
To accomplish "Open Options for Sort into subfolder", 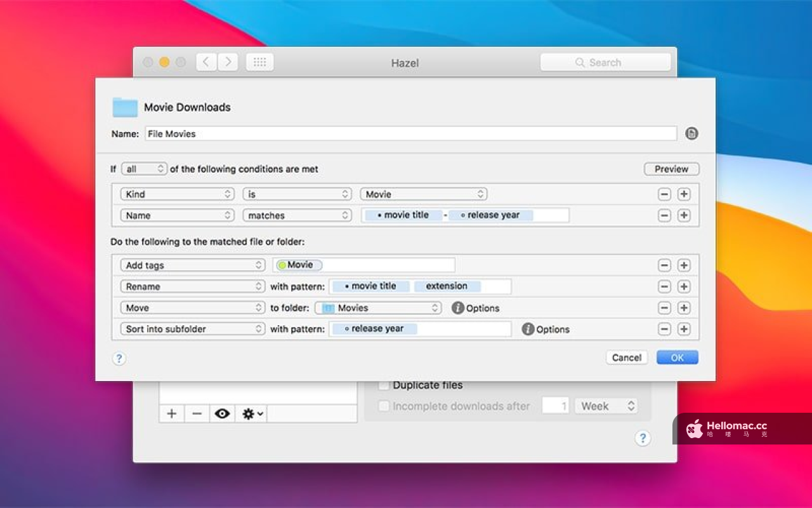I will point(546,329).
